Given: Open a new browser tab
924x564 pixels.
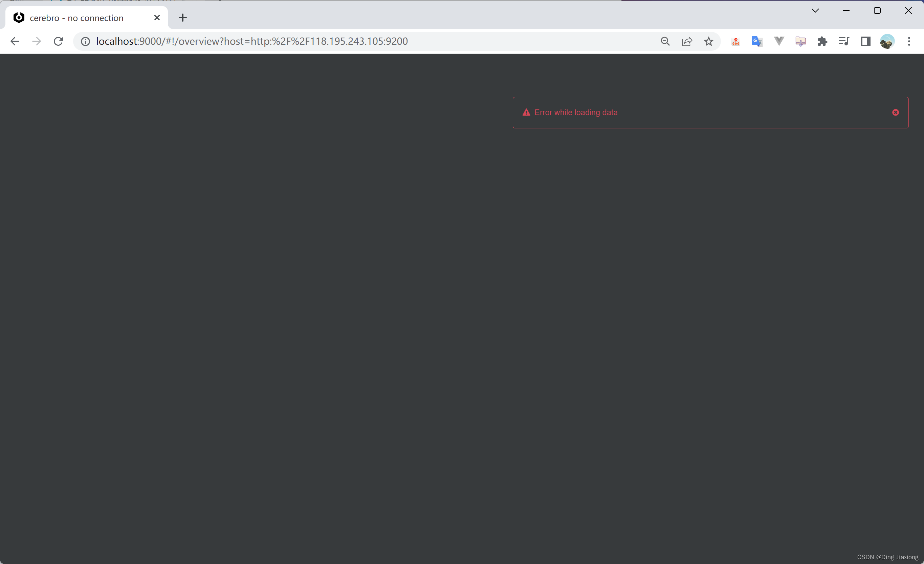Looking at the screenshot, I should 183,18.
